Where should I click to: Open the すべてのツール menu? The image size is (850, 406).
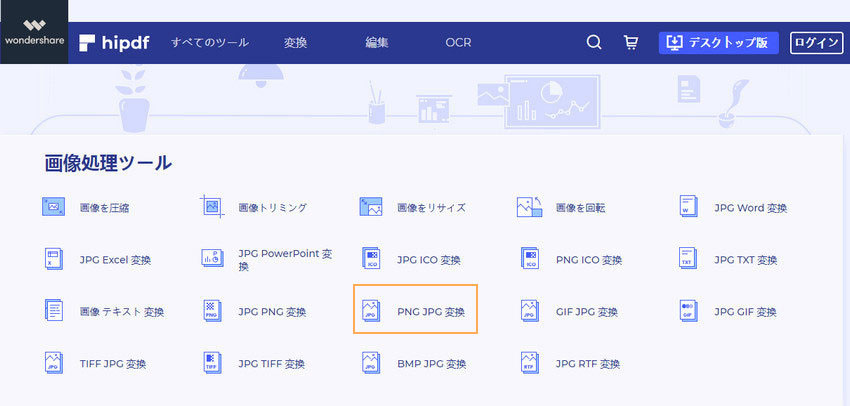210,43
